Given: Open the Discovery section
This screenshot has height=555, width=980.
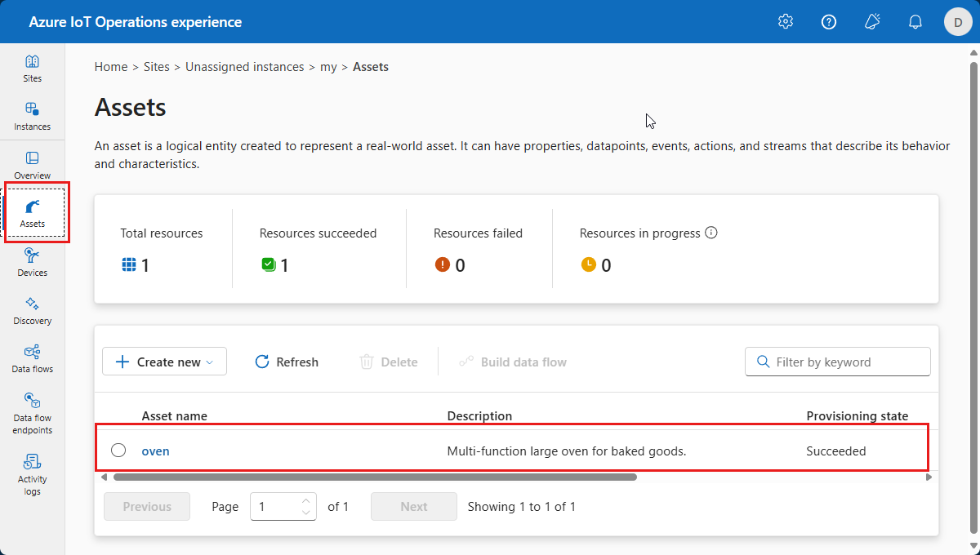Looking at the screenshot, I should (32, 310).
